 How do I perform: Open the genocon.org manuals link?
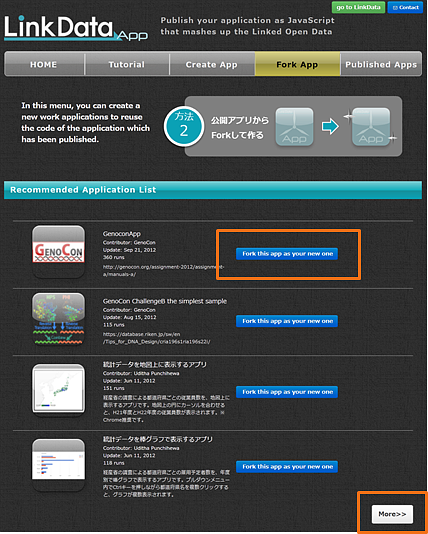(163, 271)
